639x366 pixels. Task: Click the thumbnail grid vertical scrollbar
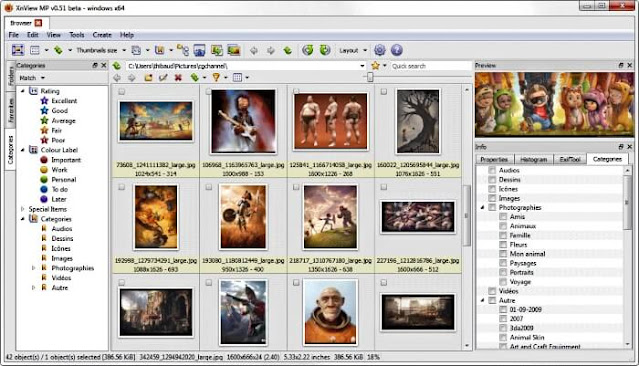(x=467, y=216)
